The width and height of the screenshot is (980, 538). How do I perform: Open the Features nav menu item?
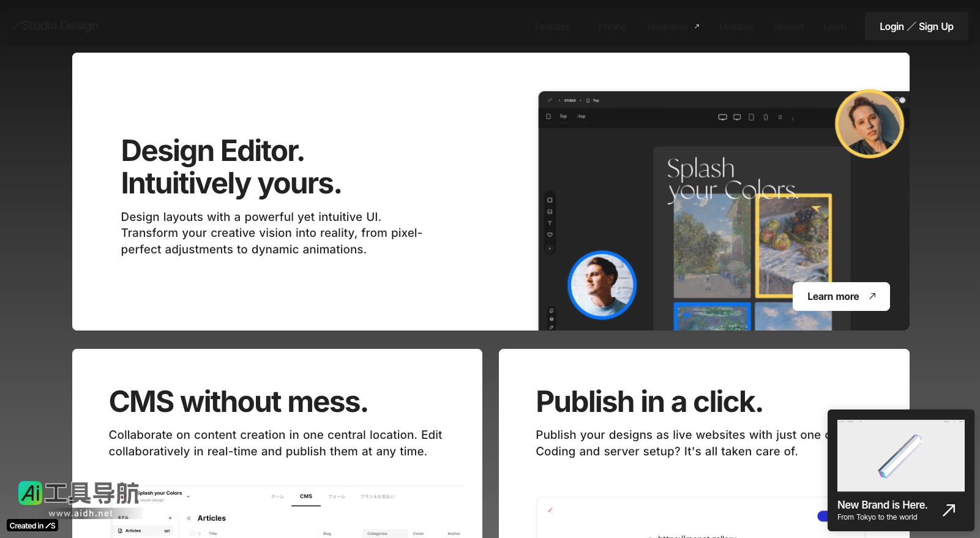pyautogui.click(x=552, y=27)
